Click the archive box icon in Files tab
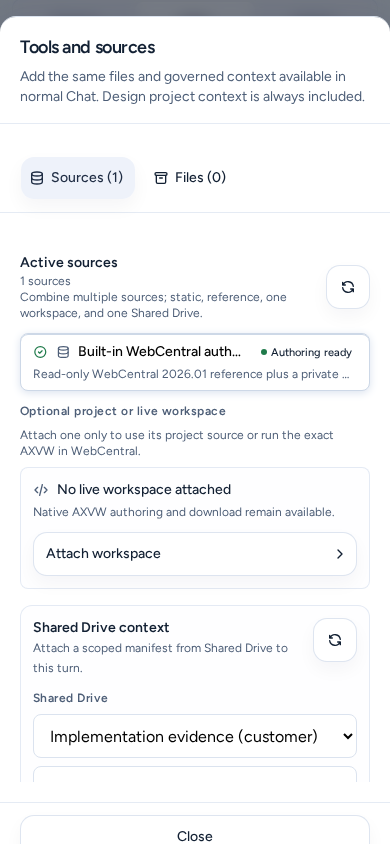390x844 pixels. [161, 178]
